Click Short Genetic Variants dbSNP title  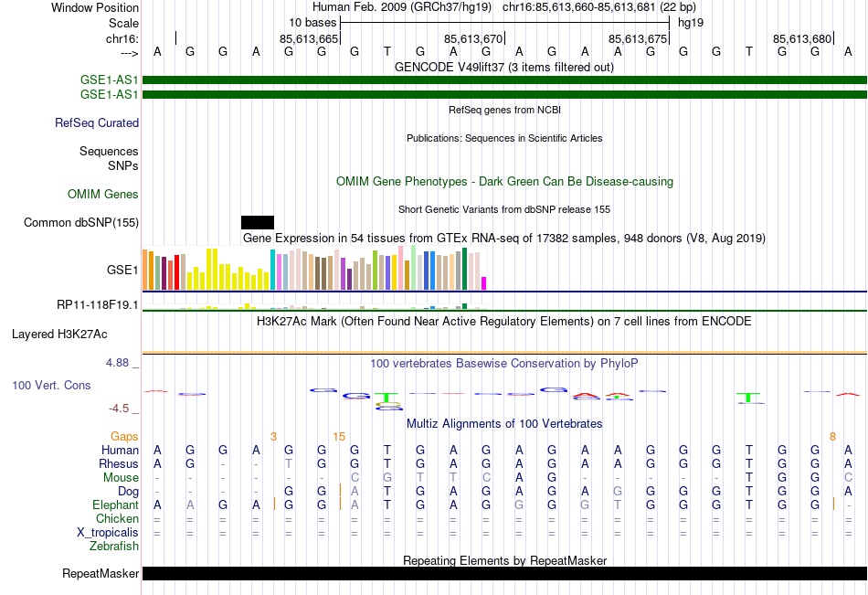(x=504, y=209)
